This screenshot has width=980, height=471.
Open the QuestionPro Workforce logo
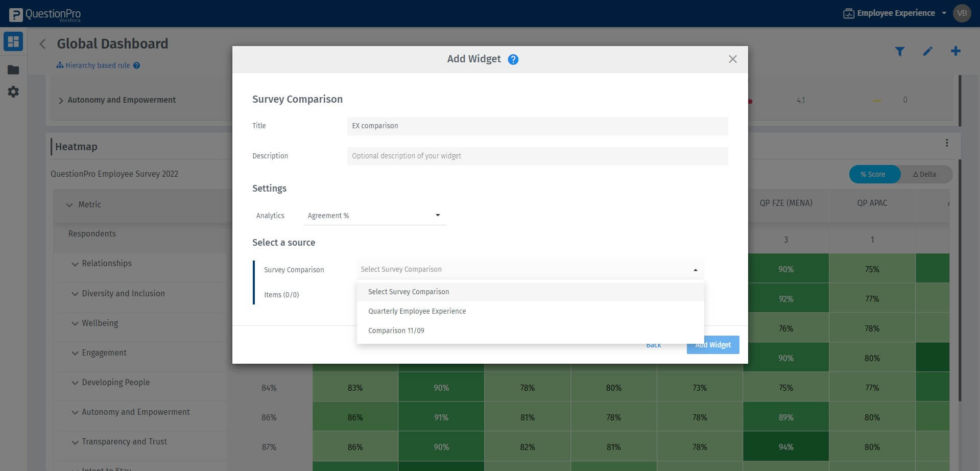click(x=45, y=14)
